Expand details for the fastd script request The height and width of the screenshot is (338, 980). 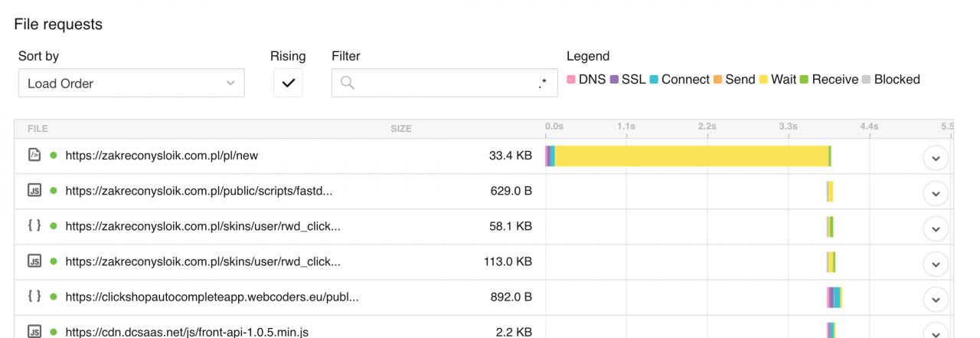point(936,193)
